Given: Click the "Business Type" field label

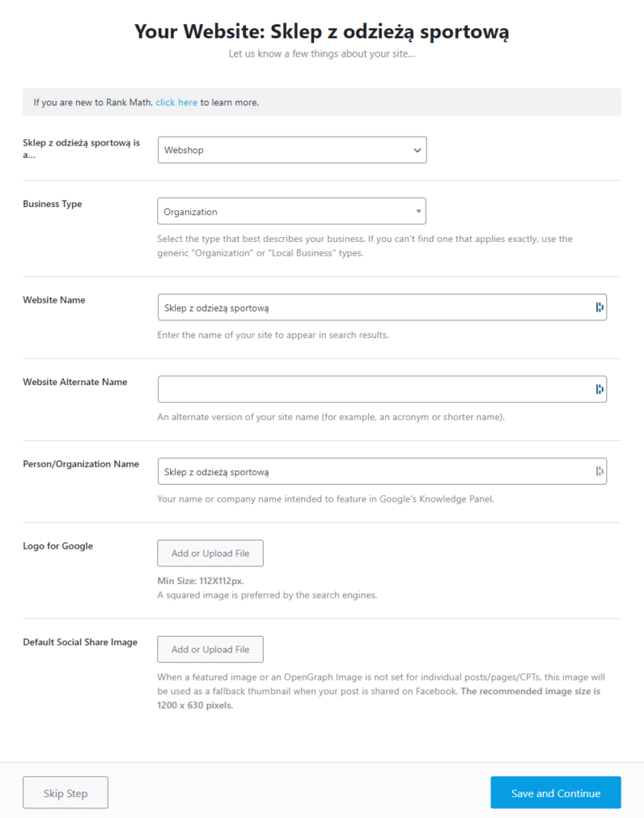Looking at the screenshot, I should point(53,204).
